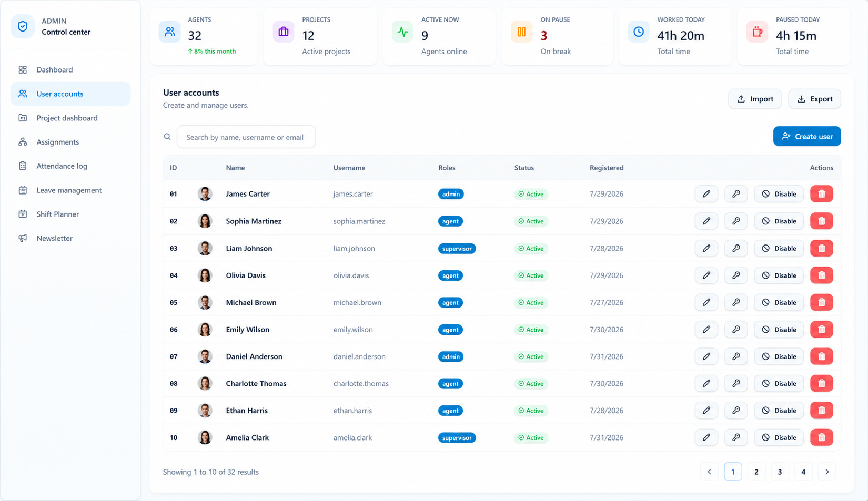
Task: Click the edit pencil icon for James Carter
Action: [706, 194]
